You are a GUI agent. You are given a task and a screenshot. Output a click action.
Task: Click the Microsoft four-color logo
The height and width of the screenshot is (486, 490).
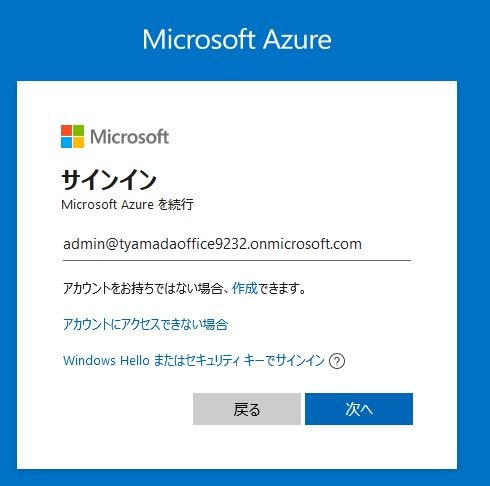[x=72, y=136]
